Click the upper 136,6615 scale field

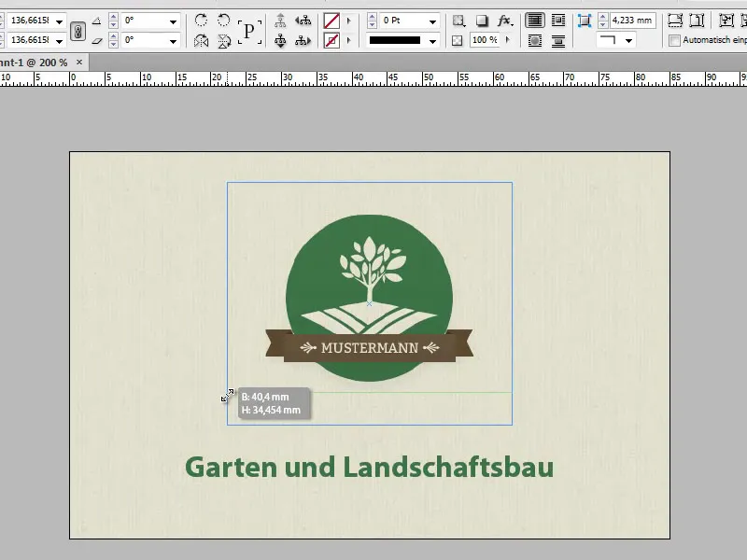point(30,21)
